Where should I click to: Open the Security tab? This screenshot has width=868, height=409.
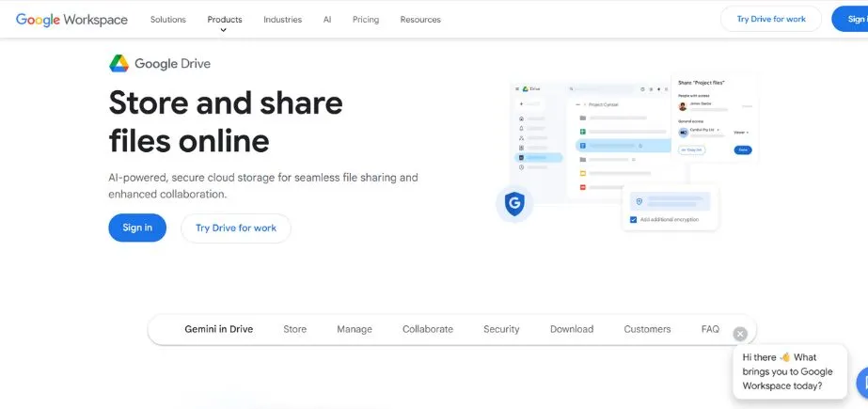501,329
